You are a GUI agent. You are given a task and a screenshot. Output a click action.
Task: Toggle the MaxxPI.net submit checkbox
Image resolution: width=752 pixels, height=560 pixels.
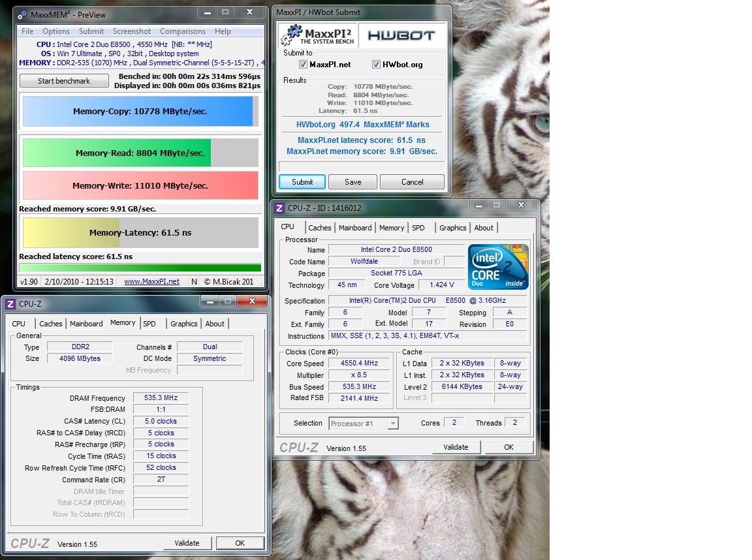click(x=303, y=64)
